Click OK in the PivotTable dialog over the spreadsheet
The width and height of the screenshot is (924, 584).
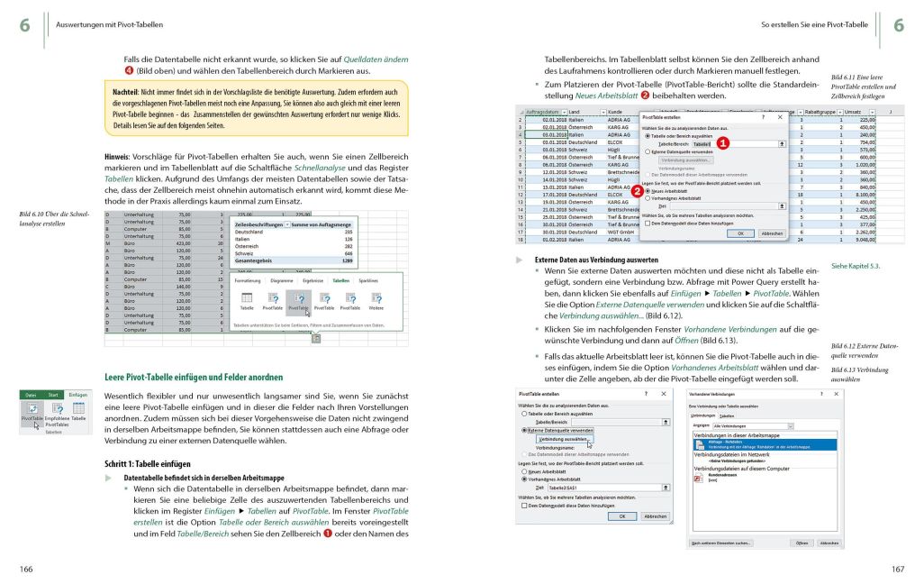coord(740,233)
